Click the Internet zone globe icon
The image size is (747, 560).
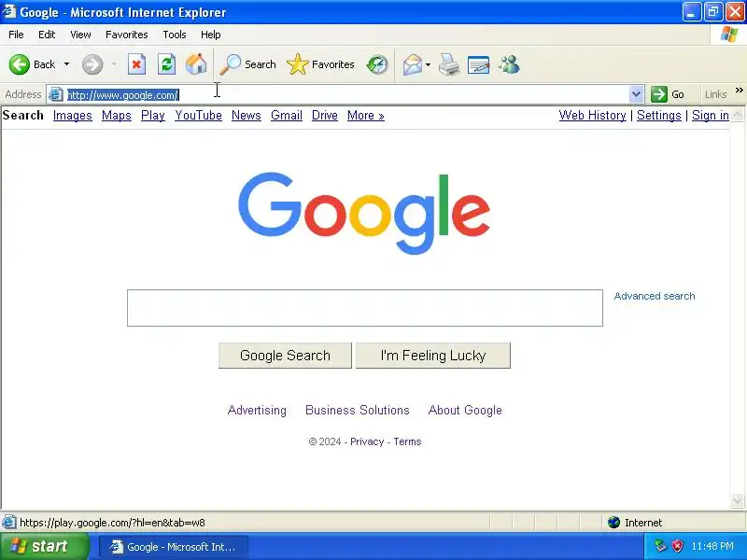pyautogui.click(x=613, y=523)
